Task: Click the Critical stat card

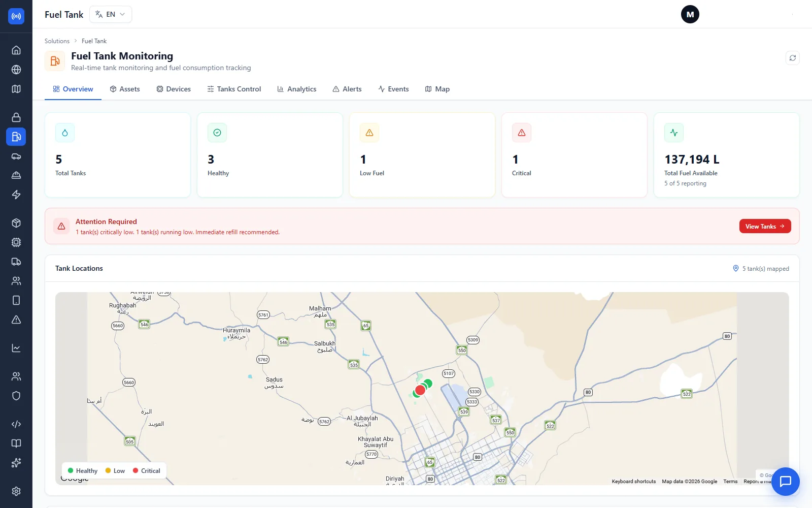Action: 574,155
